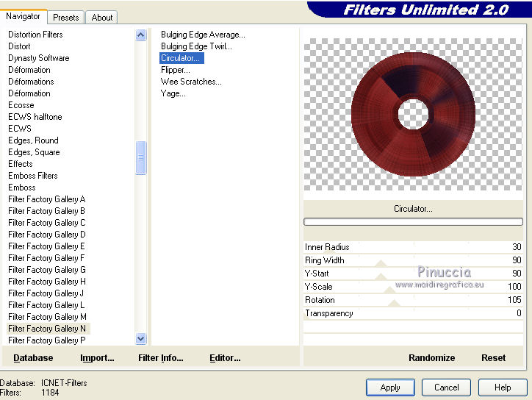The height and width of the screenshot is (400, 532).
Task: Select Bulging Edge Twirl filter
Action: [x=196, y=46]
